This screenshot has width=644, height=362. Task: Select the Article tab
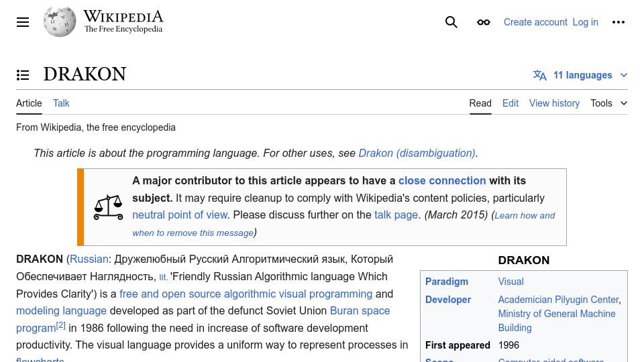(x=29, y=103)
